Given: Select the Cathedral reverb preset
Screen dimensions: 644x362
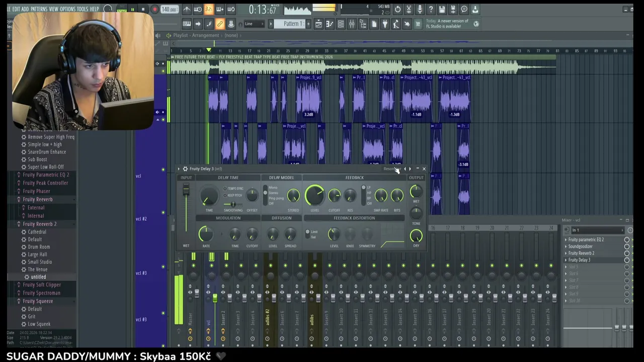Looking at the screenshot, I should [x=37, y=232].
